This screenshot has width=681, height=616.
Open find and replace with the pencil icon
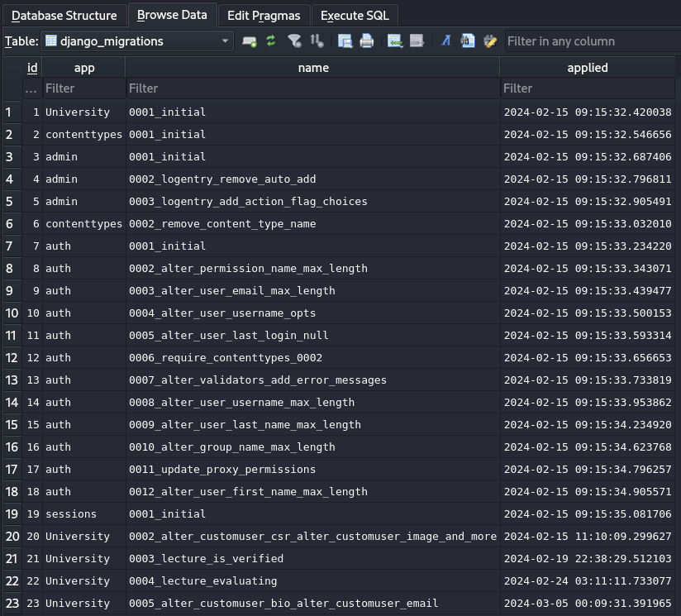(490, 41)
